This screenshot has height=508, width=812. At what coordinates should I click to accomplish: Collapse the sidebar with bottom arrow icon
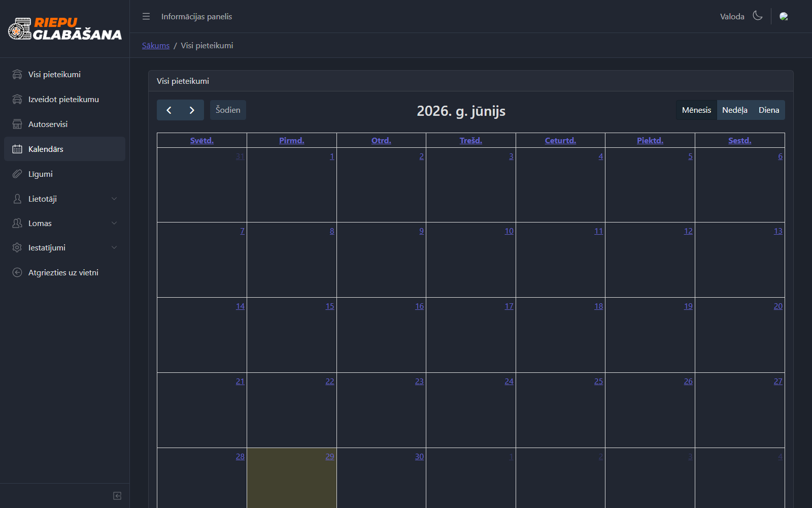[x=117, y=496]
